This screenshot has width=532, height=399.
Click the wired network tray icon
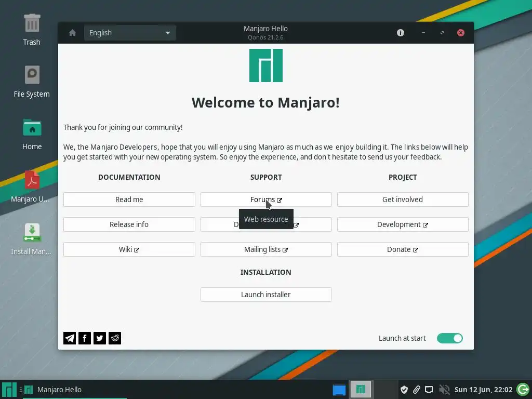[x=429, y=390]
